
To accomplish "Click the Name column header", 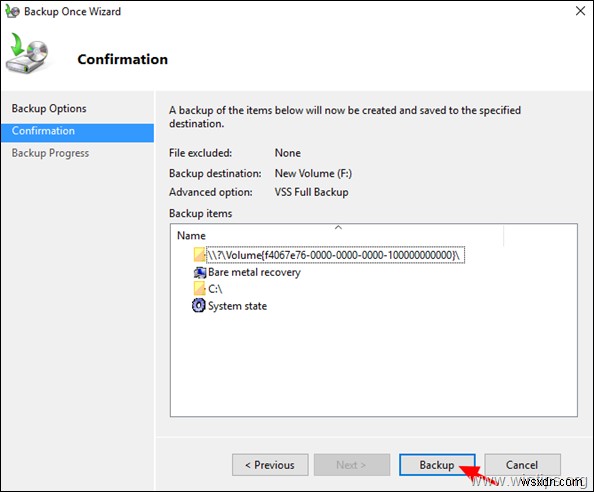I will (191, 236).
